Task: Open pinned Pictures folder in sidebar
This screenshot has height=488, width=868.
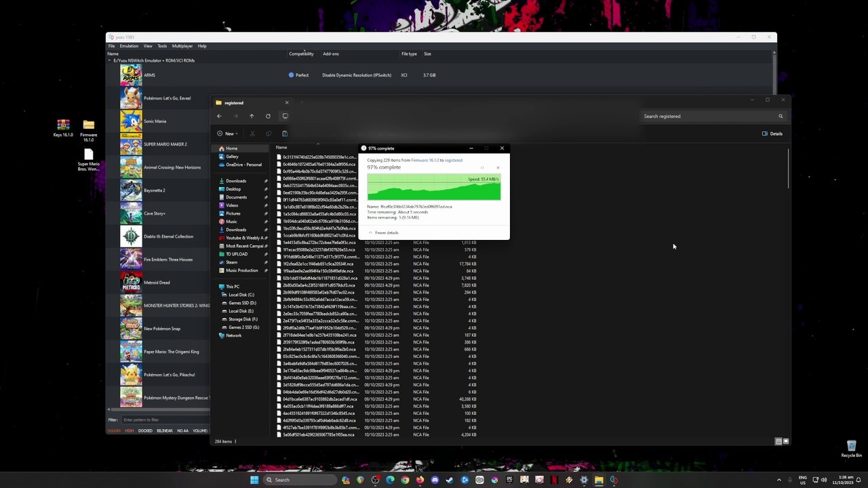Action: pyautogui.click(x=233, y=213)
